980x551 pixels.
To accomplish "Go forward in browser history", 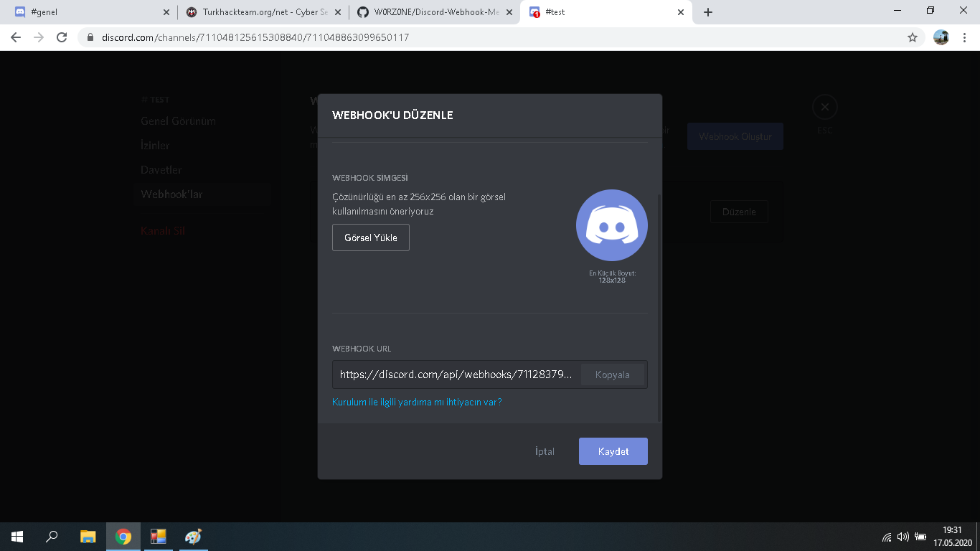I will pos(39,37).
